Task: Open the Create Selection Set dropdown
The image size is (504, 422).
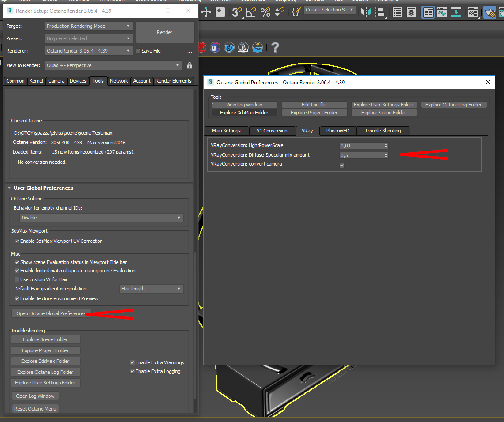Action: tap(330, 10)
